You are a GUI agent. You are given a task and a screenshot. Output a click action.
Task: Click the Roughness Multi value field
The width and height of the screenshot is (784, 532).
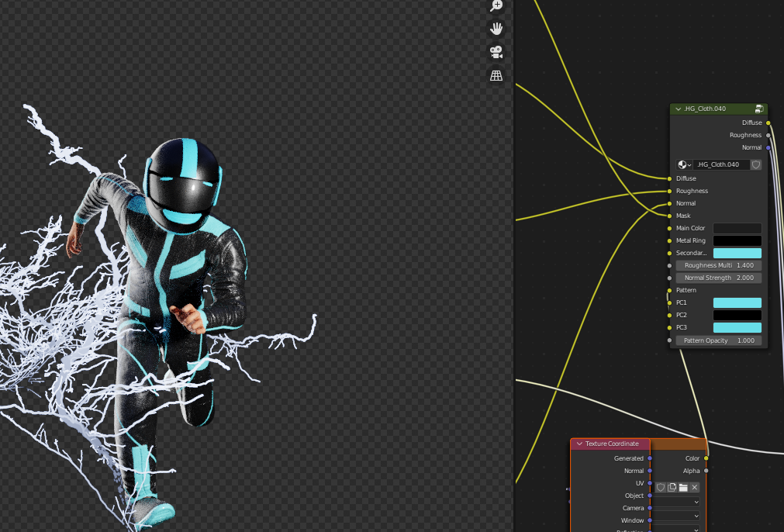719,265
